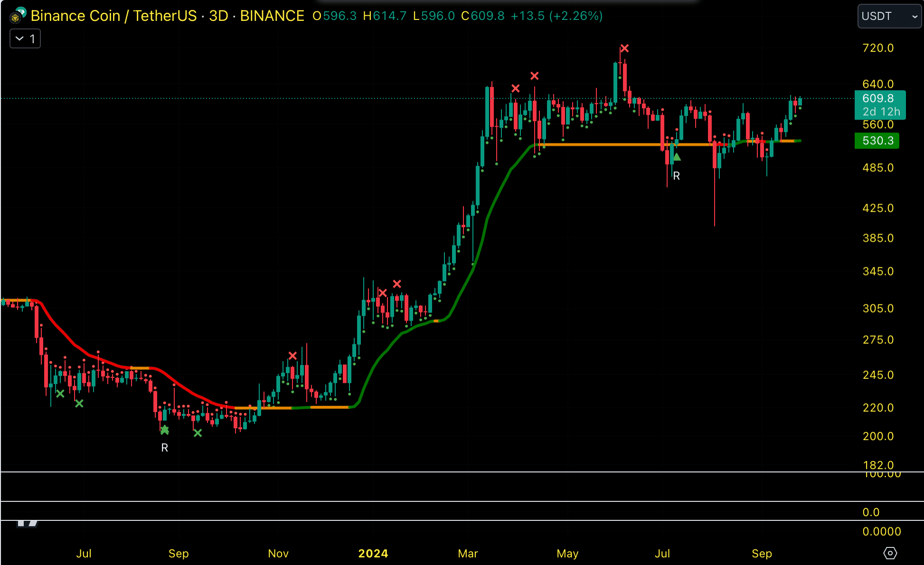Click the low value L596.0
Screen dimensions: 924x565
[x=434, y=16]
